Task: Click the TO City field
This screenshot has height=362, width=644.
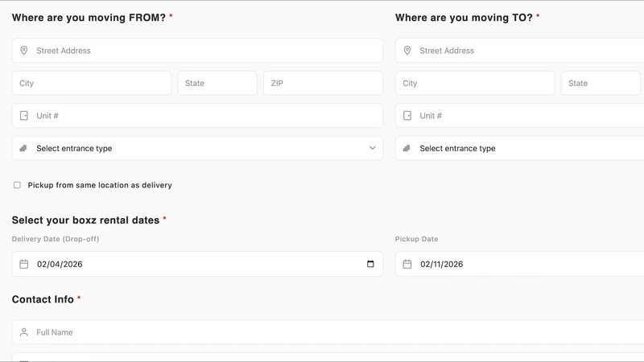Action: (475, 83)
